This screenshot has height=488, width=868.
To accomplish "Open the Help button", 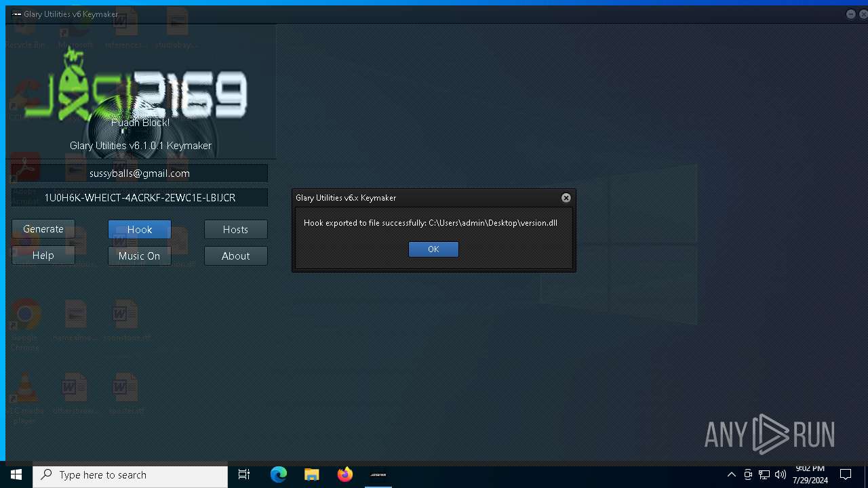I will [43, 256].
